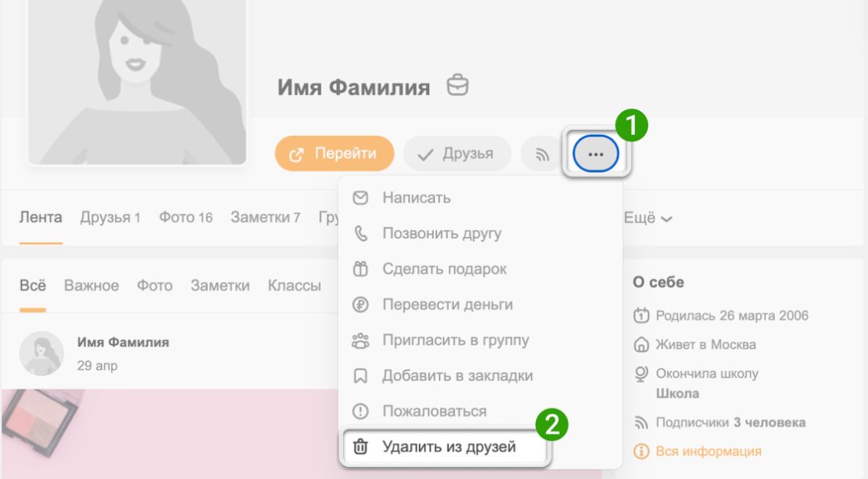Viewport: 868px width, 479px height.
Task: Open the Вся информация link
Action: [x=708, y=451]
